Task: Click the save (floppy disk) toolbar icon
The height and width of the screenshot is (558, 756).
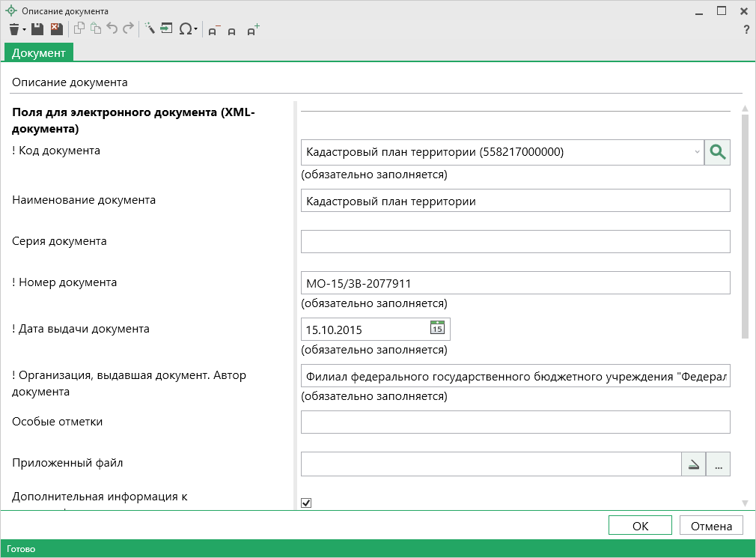Action: click(x=37, y=29)
